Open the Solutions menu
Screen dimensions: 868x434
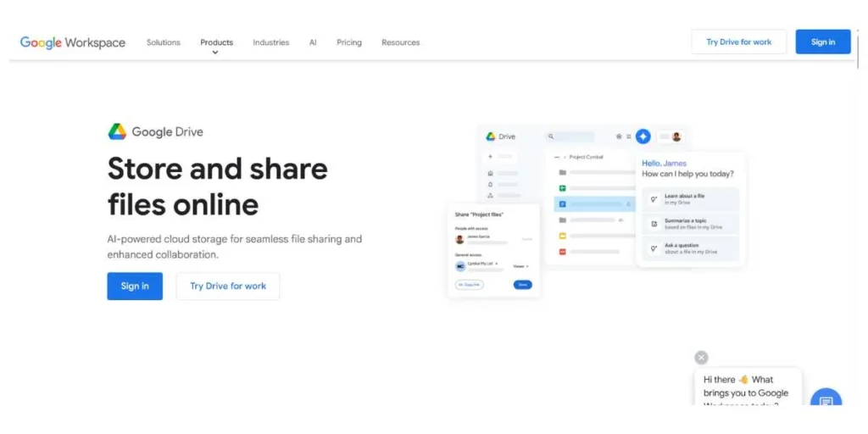click(164, 42)
